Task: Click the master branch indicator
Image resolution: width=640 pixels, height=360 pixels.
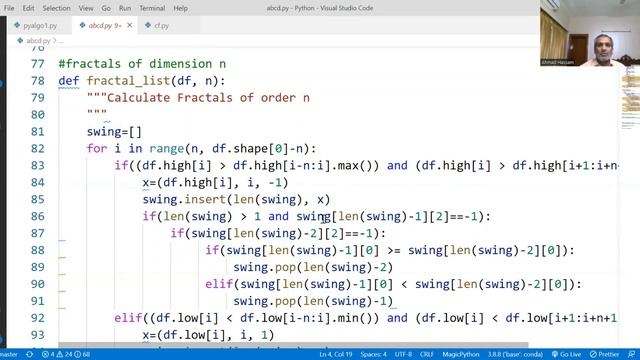Action: pyautogui.click(x=9, y=354)
